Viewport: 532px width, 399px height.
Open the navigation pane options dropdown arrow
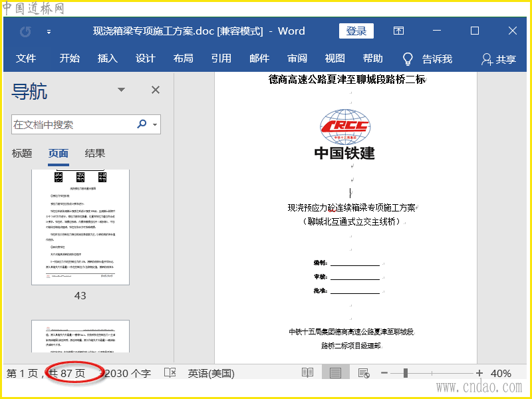[x=121, y=90]
